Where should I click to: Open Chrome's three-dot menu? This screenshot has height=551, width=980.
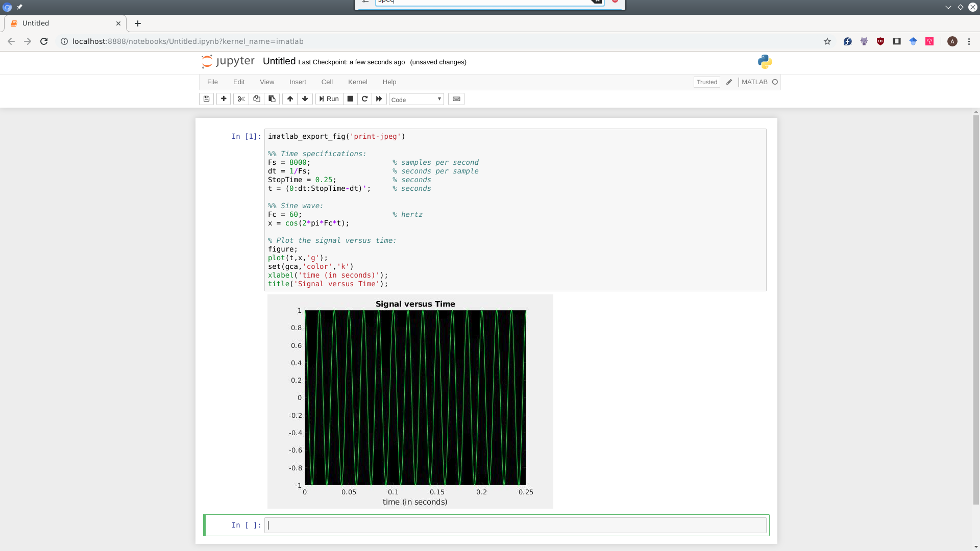coord(969,41)
